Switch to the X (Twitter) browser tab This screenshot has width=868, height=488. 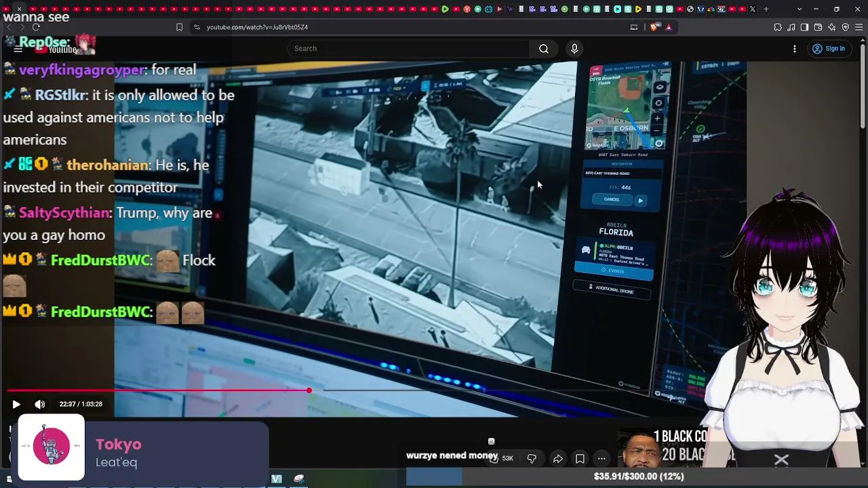753,9
